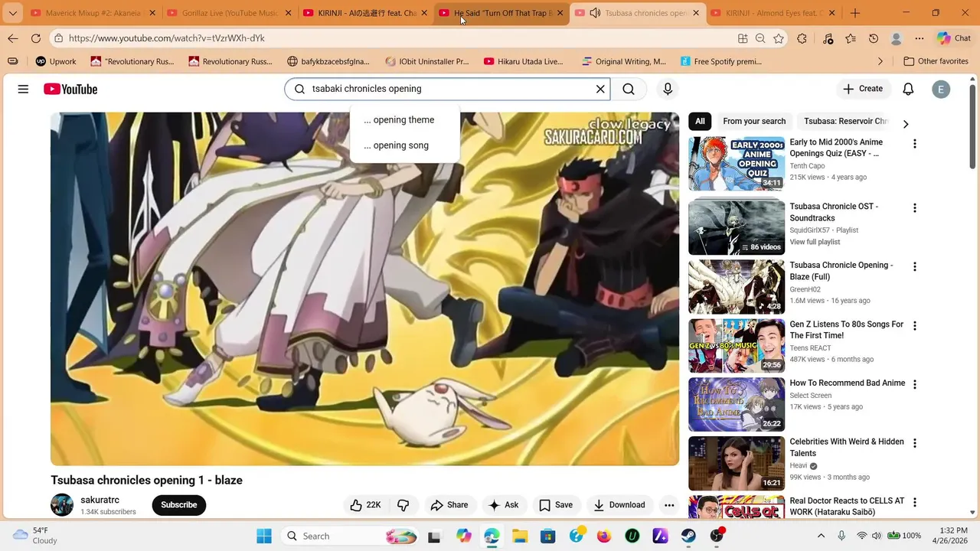The image size is (980, 551).
Task: Click 'View full playlist' link
Action: click(815, 242)
